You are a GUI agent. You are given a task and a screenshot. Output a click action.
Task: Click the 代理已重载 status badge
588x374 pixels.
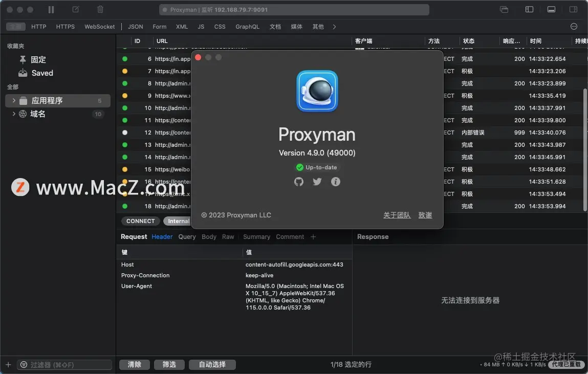(x=566, y=364)
